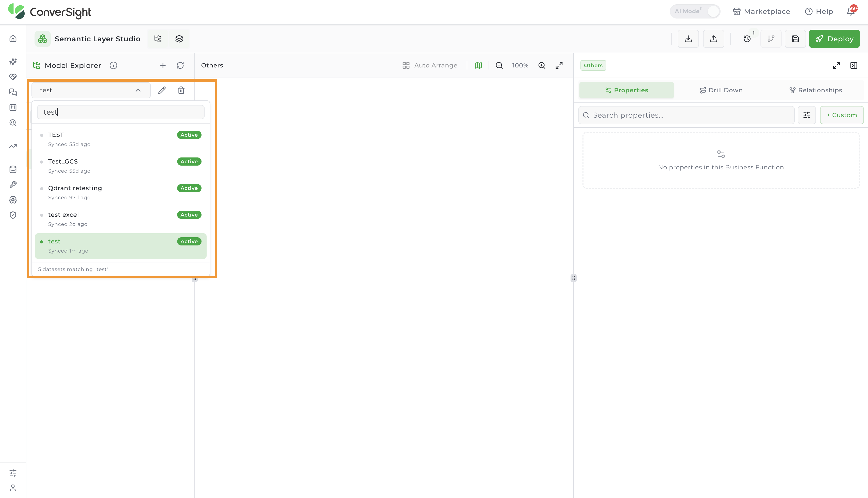This screenshot has width=868, height=498.
Task: Open the shield security sidebar icon
Action: pyautogui.click(x=13, y=215)
